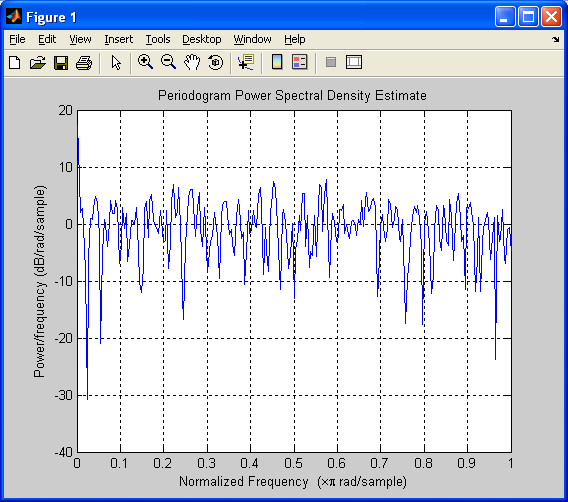Activate the Zoom In magnifier tool
The height and width of the screenshot is (502, 568).
tap(146, 62)
